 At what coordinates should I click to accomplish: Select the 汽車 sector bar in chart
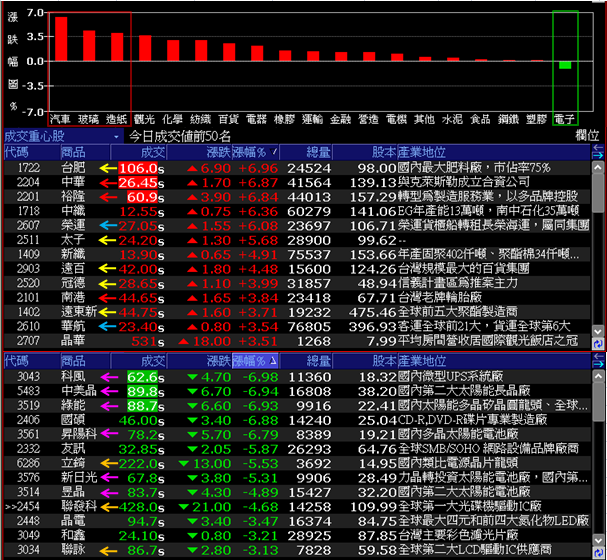(x=61, y=39)
